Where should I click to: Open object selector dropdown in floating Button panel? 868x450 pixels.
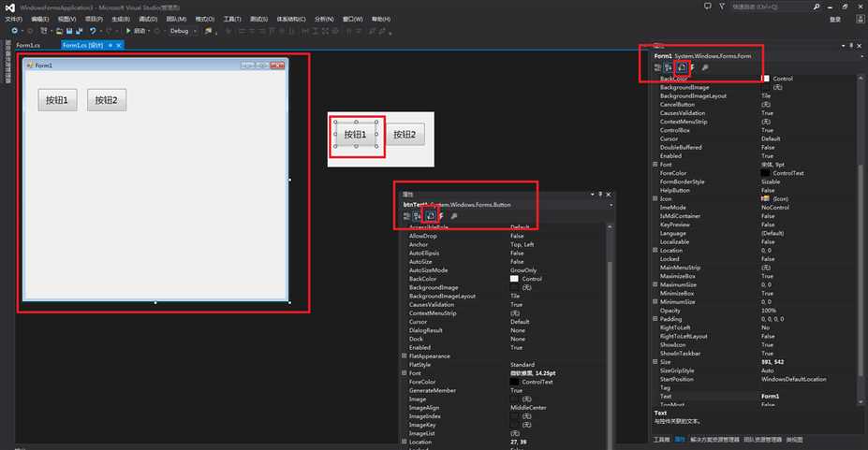(611, 205)
